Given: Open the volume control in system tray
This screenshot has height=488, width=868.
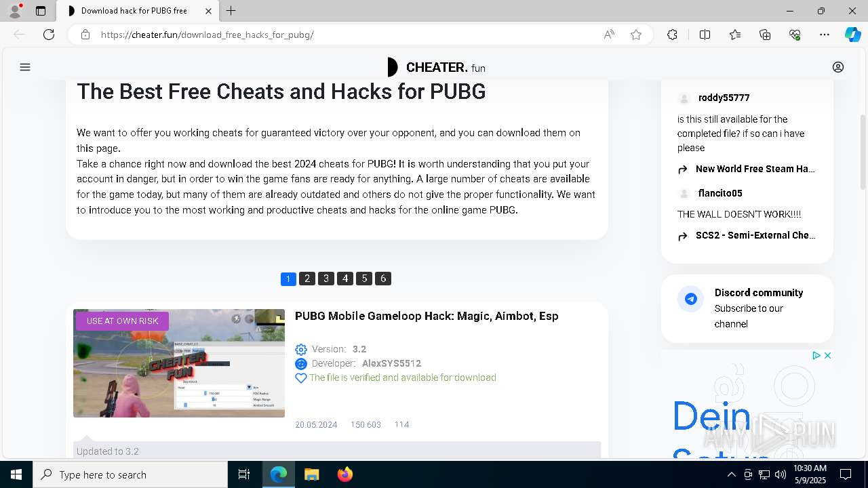Looking at the screenshot, I should pyautogui.click(x=780, y=474).
